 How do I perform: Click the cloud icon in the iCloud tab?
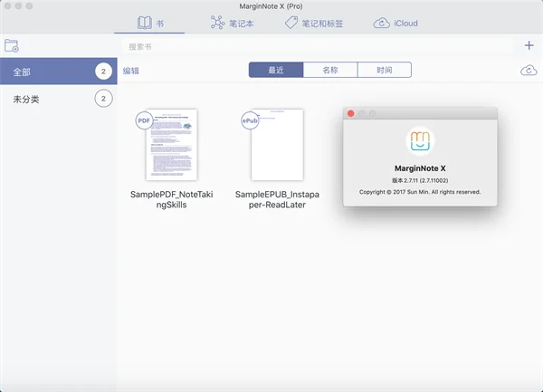[x=382, y=24]
